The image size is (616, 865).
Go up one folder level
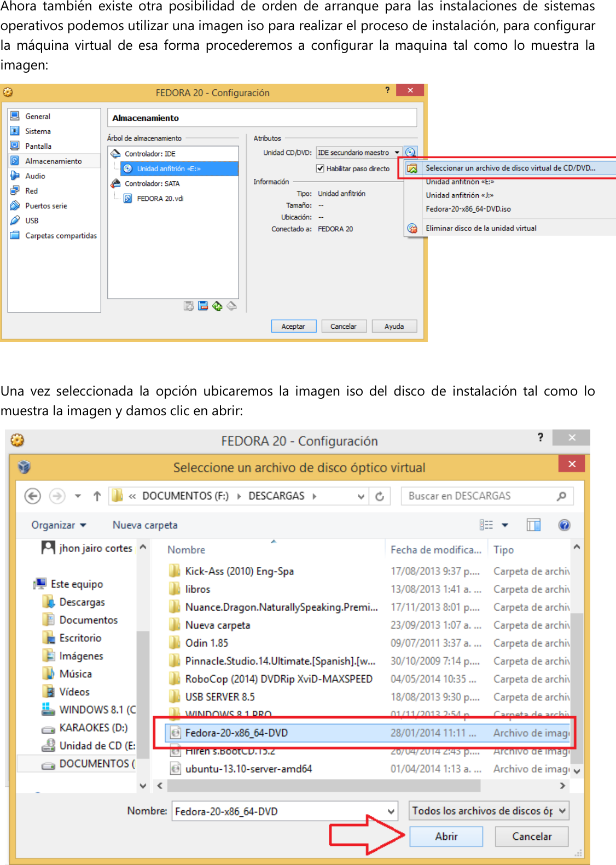point(97,496)
